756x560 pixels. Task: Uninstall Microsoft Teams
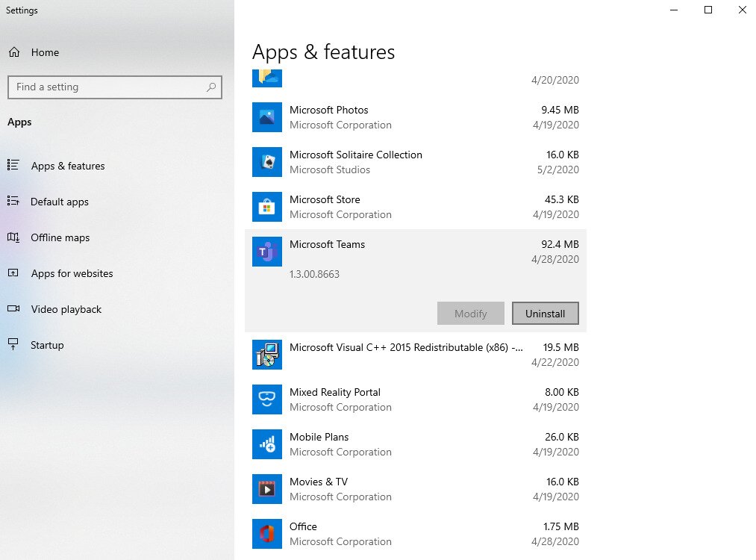[545, 314]
